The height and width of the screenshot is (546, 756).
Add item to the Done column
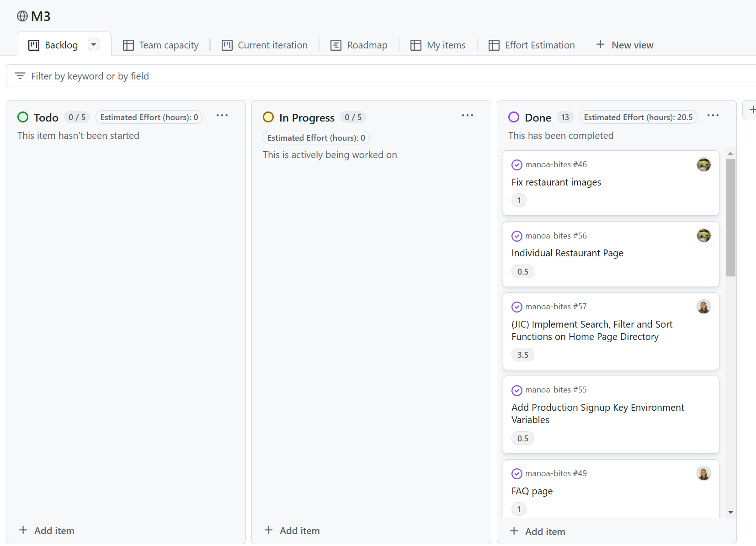pyautogui.click(x=538, y=531)
